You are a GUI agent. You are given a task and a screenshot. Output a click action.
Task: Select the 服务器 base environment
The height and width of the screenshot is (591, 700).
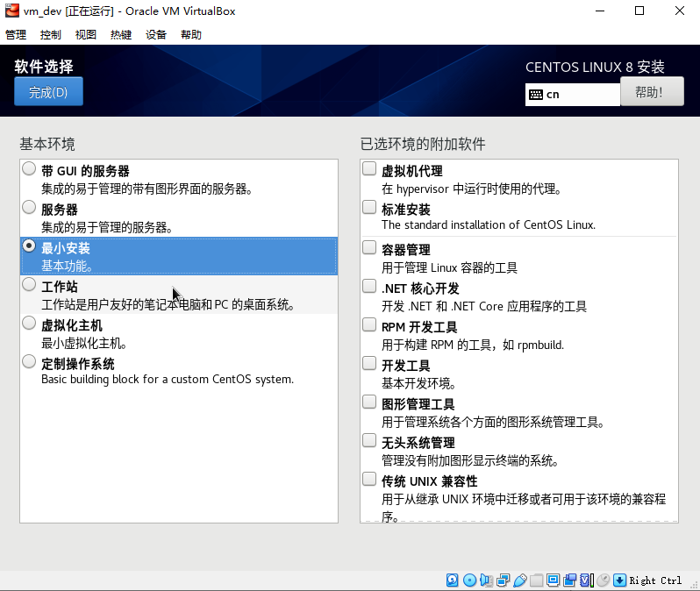tap(29, 207)
